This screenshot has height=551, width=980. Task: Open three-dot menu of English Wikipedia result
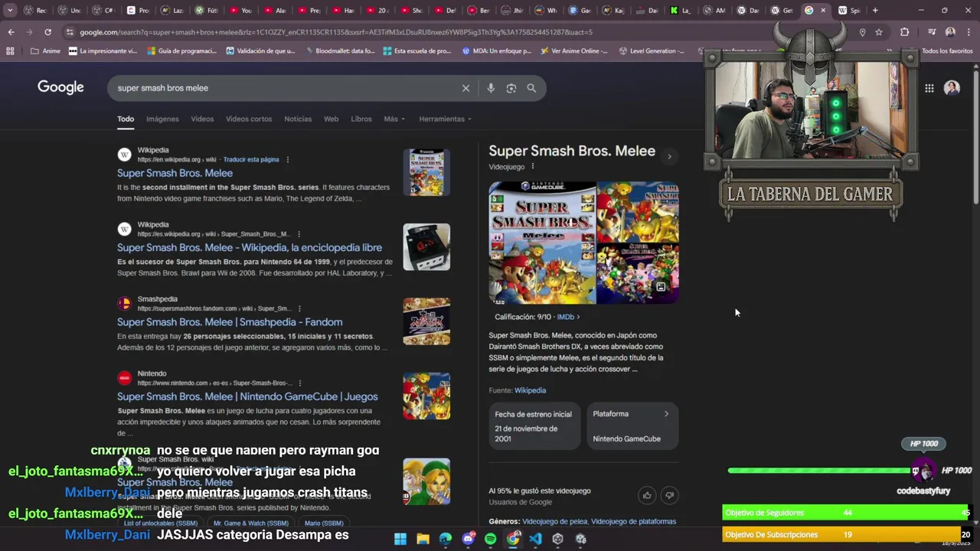288,159
